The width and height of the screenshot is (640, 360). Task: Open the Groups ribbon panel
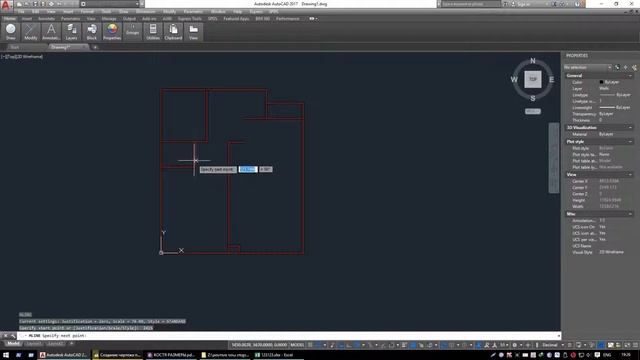pyautogui.click(x=132, y=32)
